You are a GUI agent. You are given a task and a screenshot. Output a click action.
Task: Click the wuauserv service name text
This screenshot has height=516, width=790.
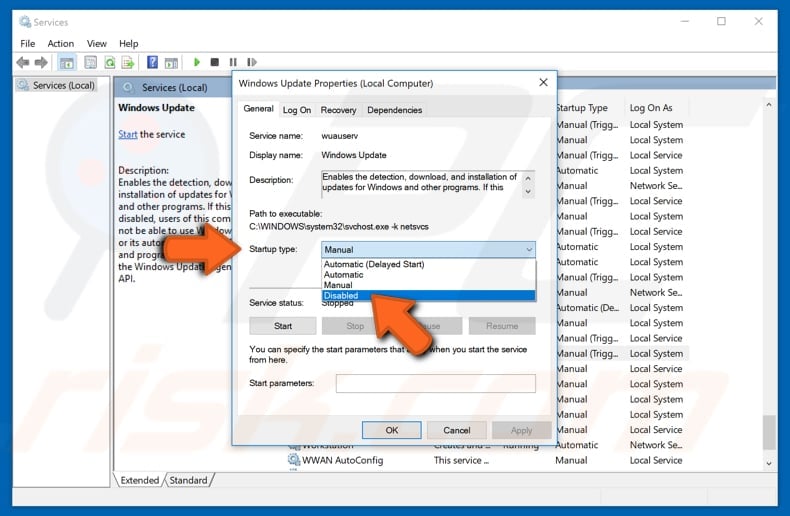coord(340,136)
